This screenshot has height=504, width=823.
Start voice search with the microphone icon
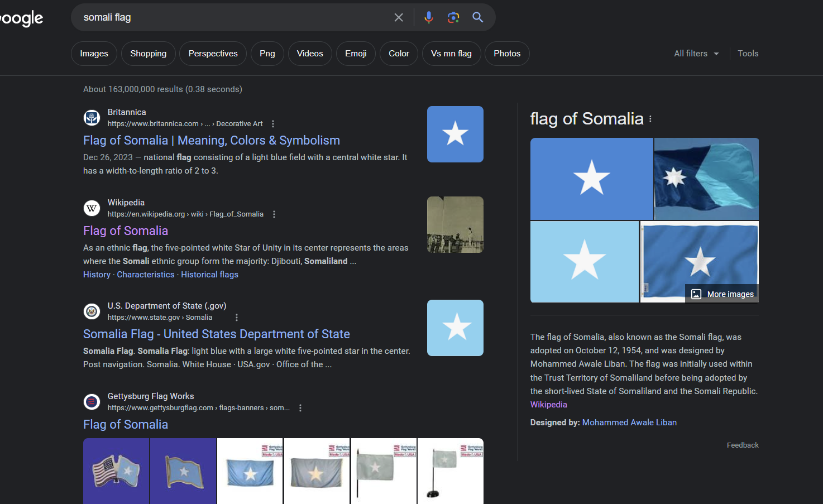429,17
